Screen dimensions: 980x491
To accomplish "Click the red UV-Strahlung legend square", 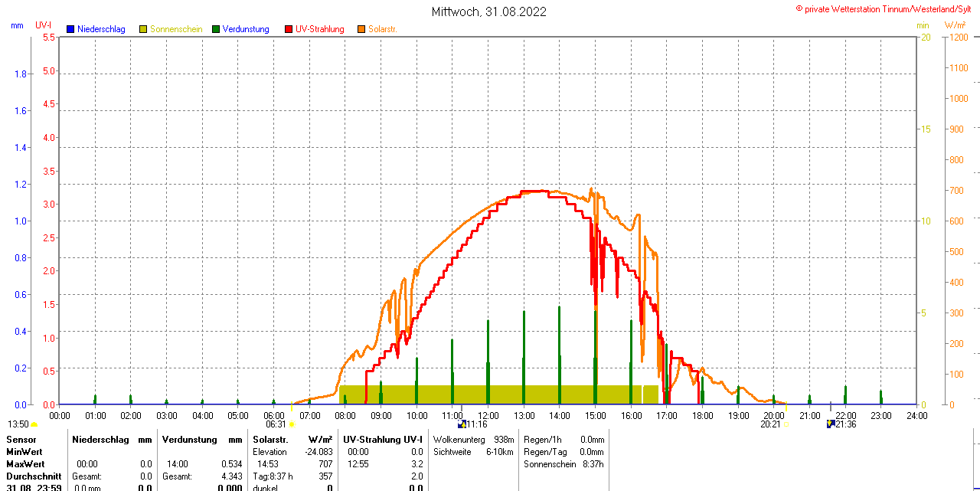I will [289, 29].
